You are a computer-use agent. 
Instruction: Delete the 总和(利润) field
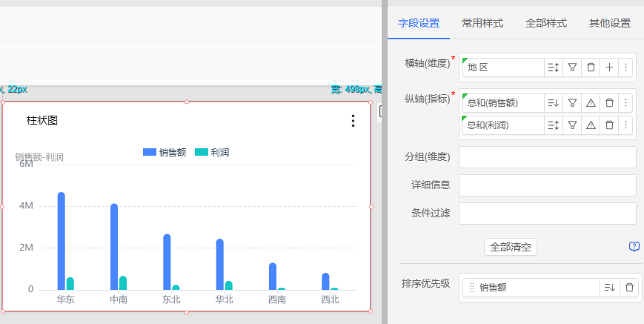(x=609, y=125)
